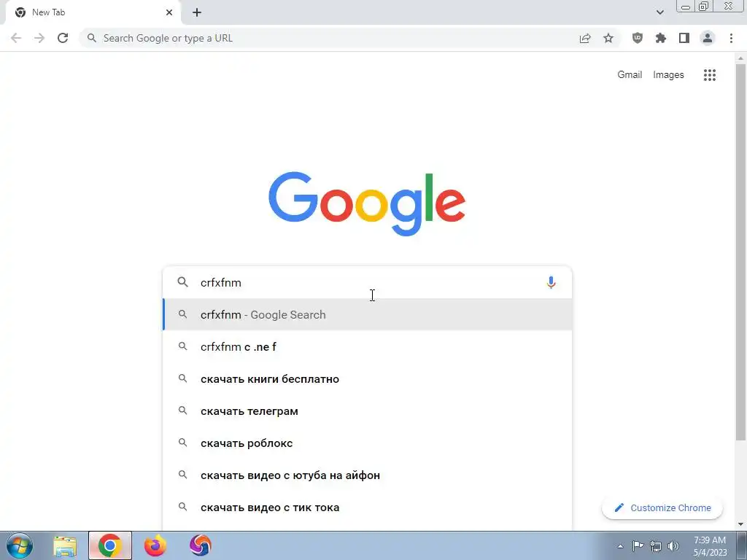The height and width of the screenshot is (560, 747).
Task: Open the Extensions puzzle piece menu
Action: tap(661, 38)
